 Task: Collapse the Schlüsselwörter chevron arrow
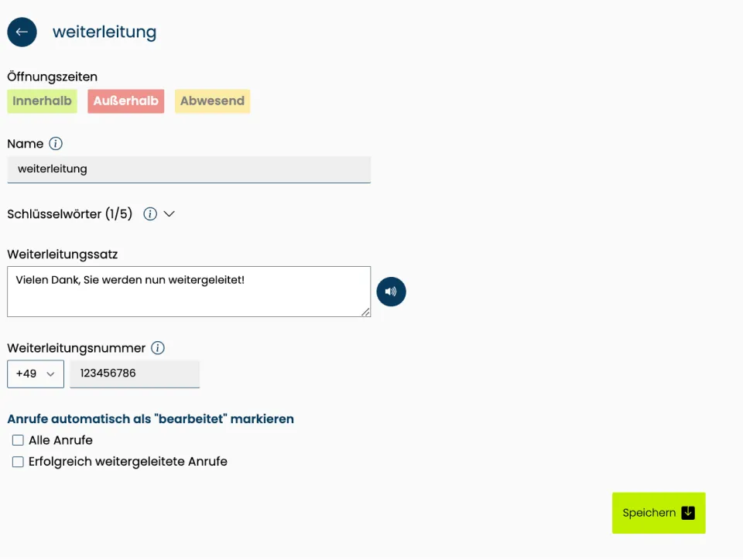tap(169, 213)
